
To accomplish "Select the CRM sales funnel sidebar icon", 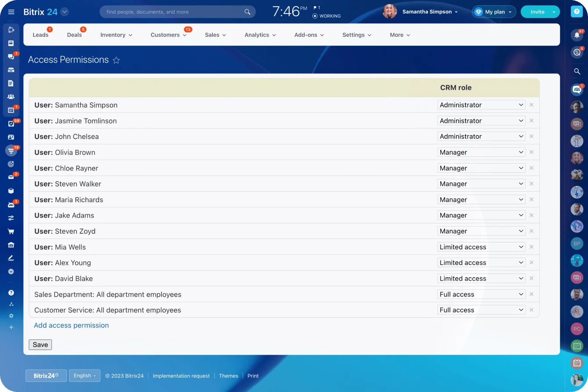I will 11,150.
